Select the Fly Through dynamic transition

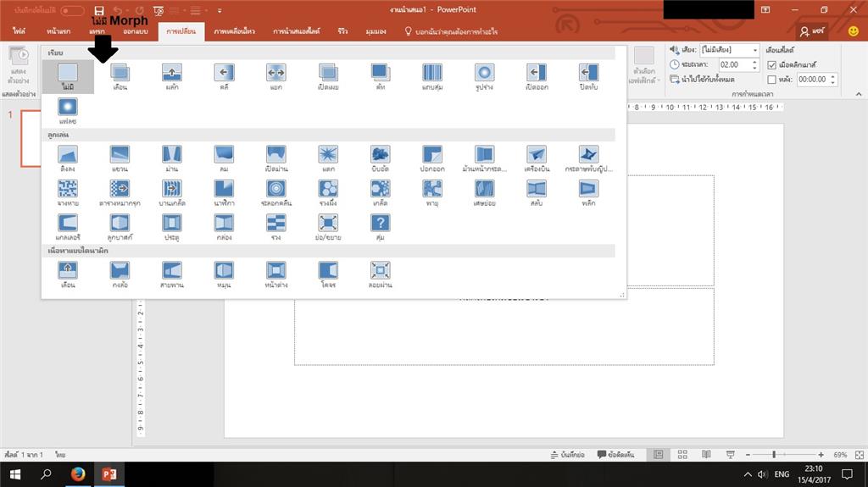pos(380,274)
